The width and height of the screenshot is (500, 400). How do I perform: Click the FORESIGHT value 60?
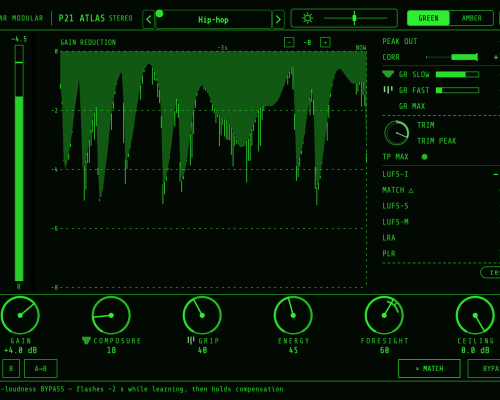[384, 350]
